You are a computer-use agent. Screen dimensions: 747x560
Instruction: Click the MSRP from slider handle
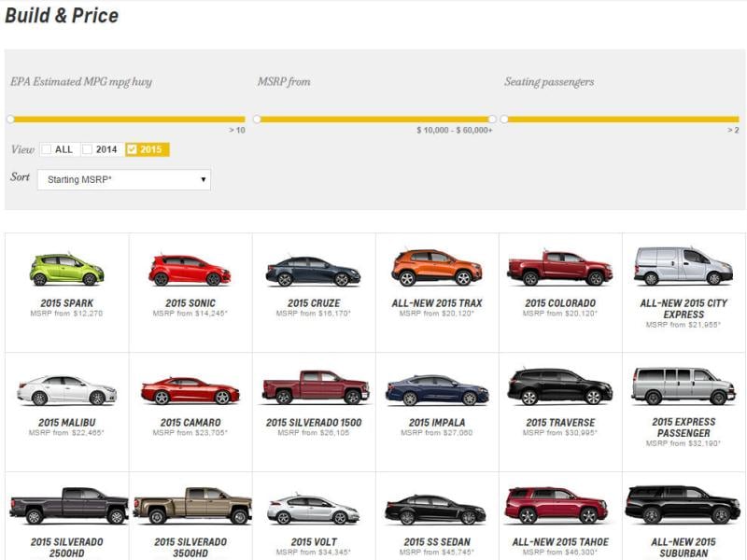pyautogui.click(x=258, y=119)
